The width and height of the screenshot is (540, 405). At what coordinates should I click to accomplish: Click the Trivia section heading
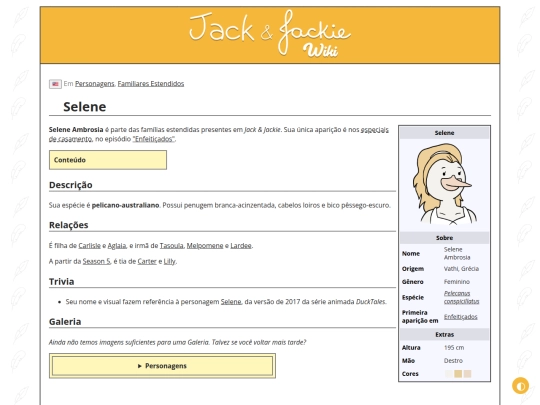(x=61, y=281)
